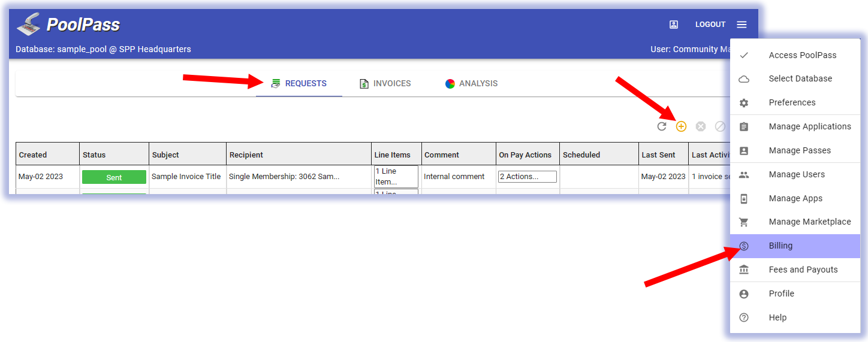Open Fees and Payouts menu item
This screenshot has height=342, width=868.
[x=795, y=270]
